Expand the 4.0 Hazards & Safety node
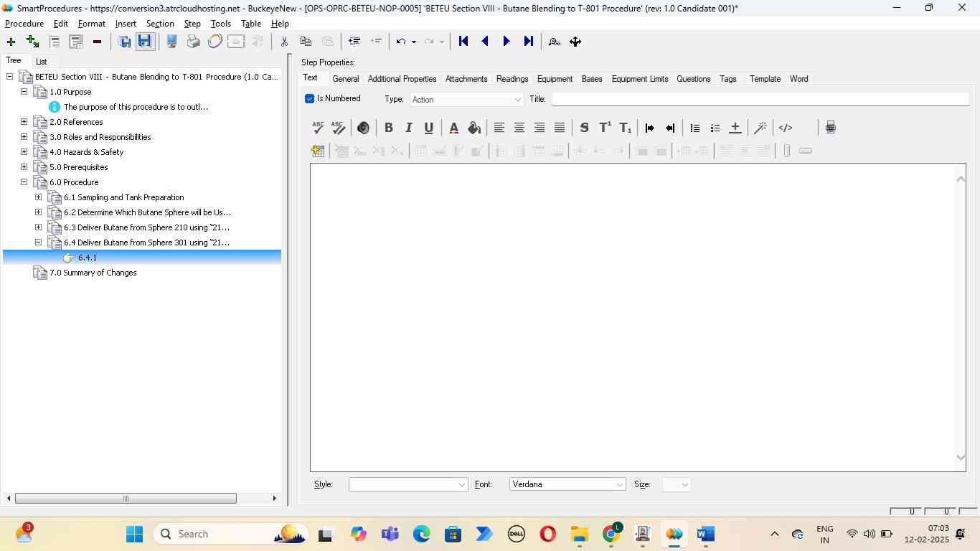The image size is (980, 551). pyautogui.click(x=24, y=152)
